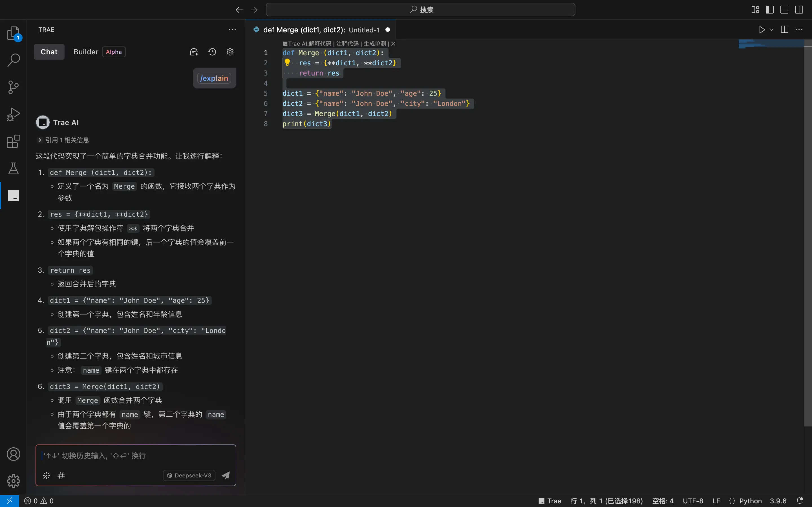Toggle the secondary side bar layout
The image size is (812, 507).
tap(799, 10)
